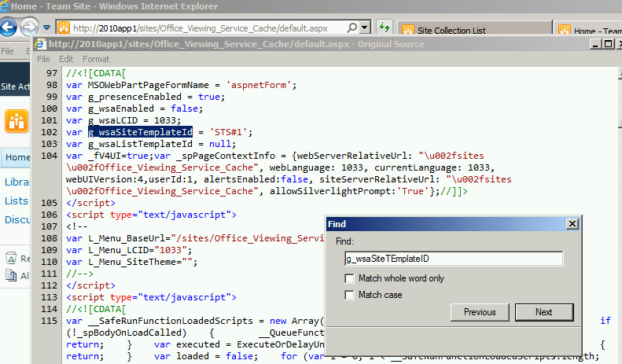
Task: Click 'aspnetForm' string on line 98
Action: click(x=259, y=85)
